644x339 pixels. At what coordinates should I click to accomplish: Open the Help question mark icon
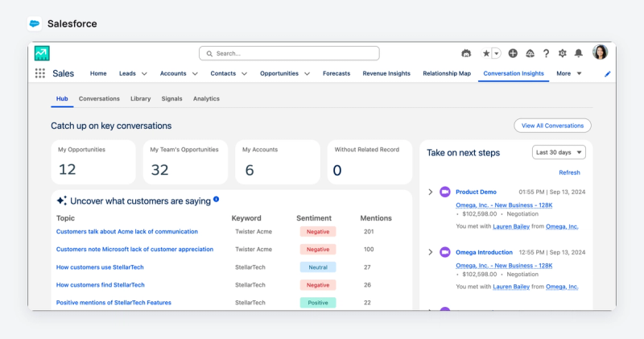(x=546, y=53)
